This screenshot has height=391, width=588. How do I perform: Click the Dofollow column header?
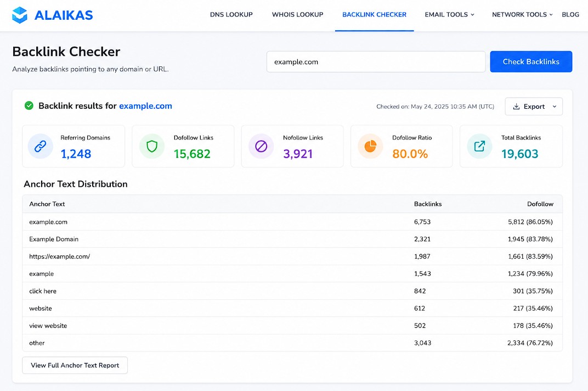coord(540,204)
